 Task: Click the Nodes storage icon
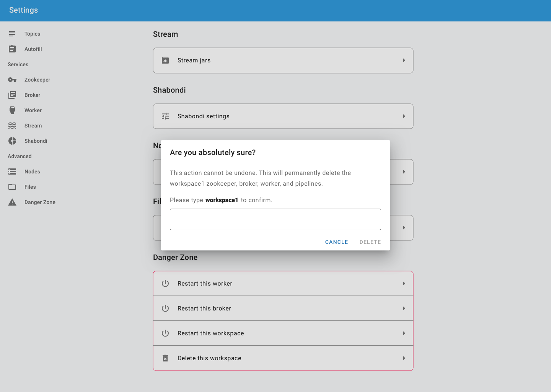12,171
